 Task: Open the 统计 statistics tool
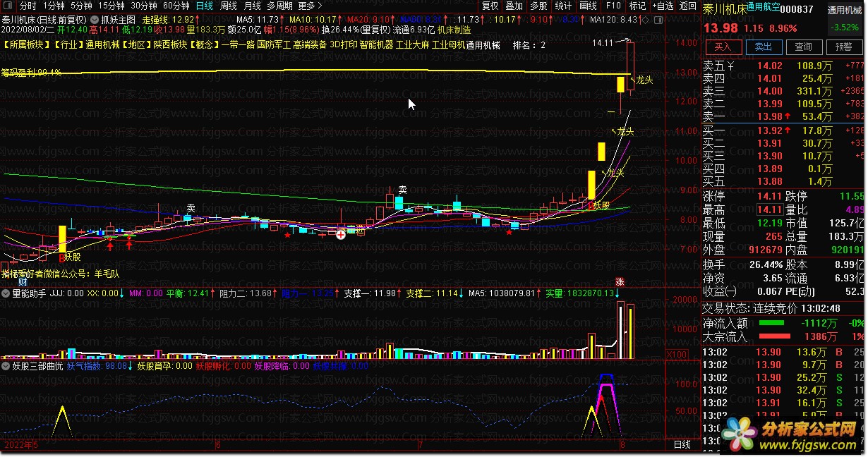(x=563, y=6)
